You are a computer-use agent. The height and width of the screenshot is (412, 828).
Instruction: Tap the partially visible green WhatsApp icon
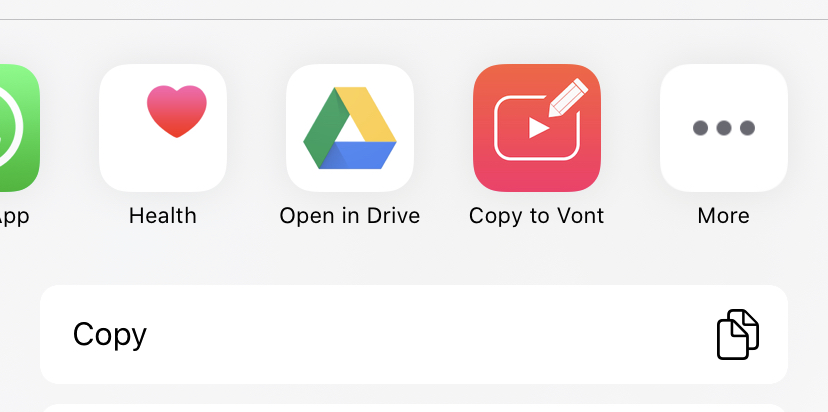[x=16, y=128]
